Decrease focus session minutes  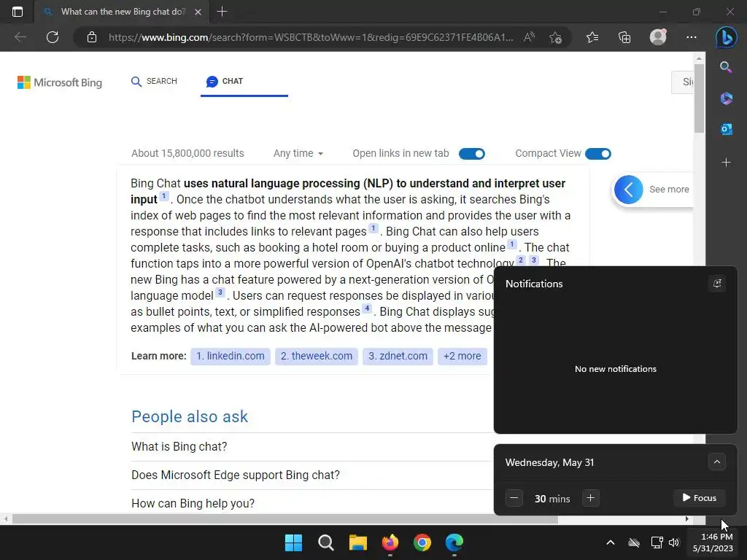[x=514, y=498]
